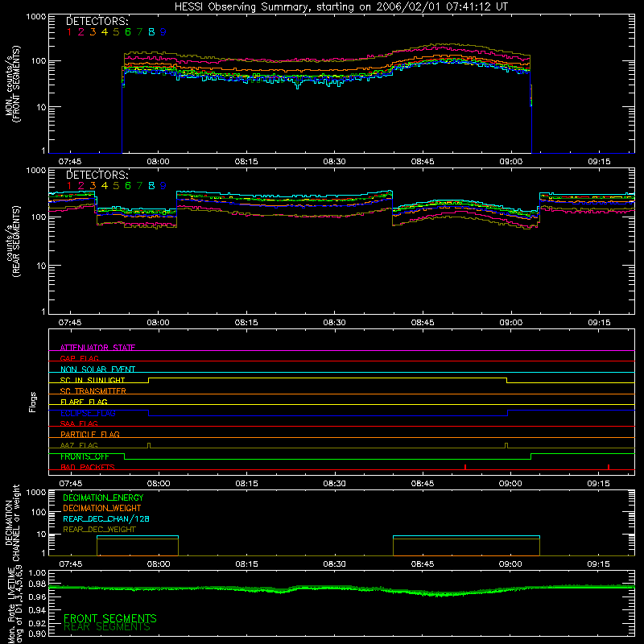Select green detector 6 in front segments legend

[x=128, y=32]
